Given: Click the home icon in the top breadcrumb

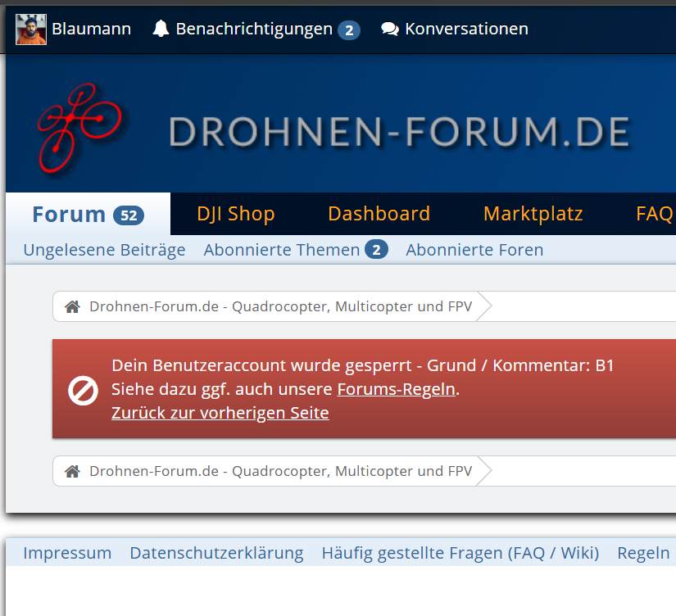Looking at the screenshot, I should tap(72, 306).
